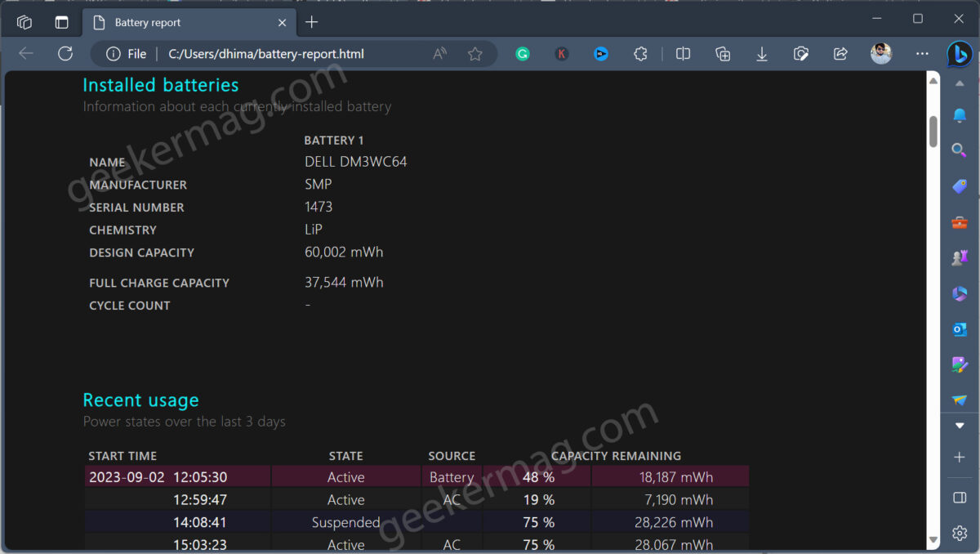Reload the battery report page
Image resolution: width=980 pixels, height=554 pixels.
tap(65, 53)
